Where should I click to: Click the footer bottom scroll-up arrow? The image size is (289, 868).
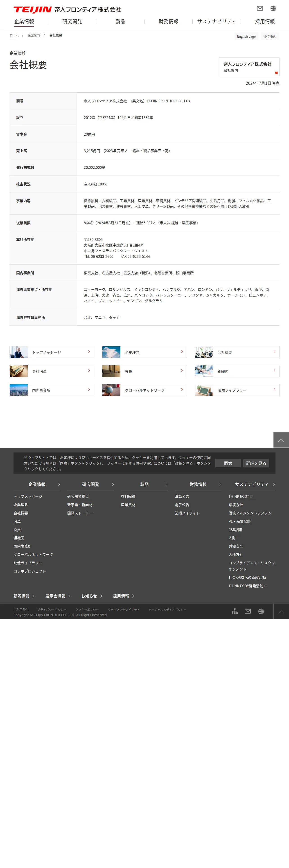pos(281,612)
